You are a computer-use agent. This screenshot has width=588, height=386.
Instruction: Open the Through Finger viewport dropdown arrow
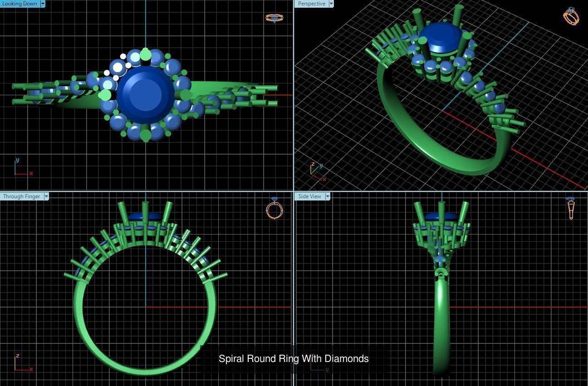click(46, 196)
